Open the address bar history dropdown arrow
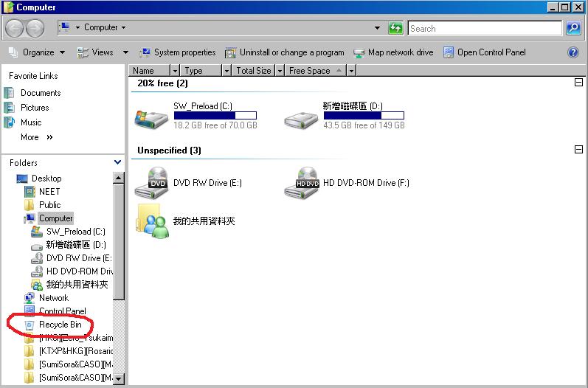The width and height of the screenshot is (588, 388). (377, 28)
